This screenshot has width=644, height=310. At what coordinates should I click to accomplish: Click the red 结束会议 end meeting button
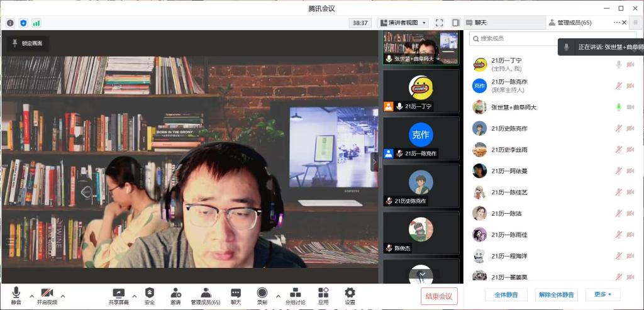[x=439, y=296]
